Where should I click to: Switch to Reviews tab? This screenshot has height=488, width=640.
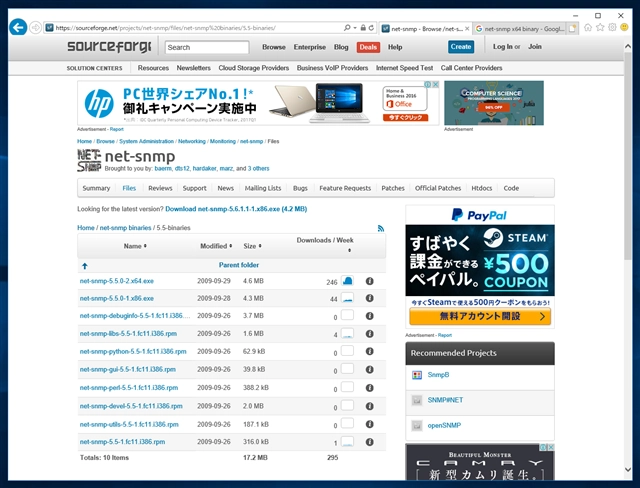point(160,188)
